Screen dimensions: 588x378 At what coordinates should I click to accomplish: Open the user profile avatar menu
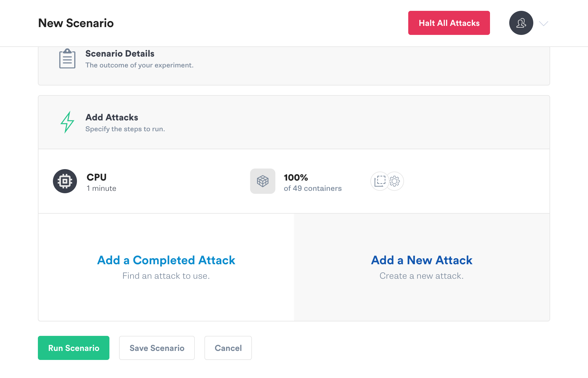pyautogui.click(x=521, y=23)
